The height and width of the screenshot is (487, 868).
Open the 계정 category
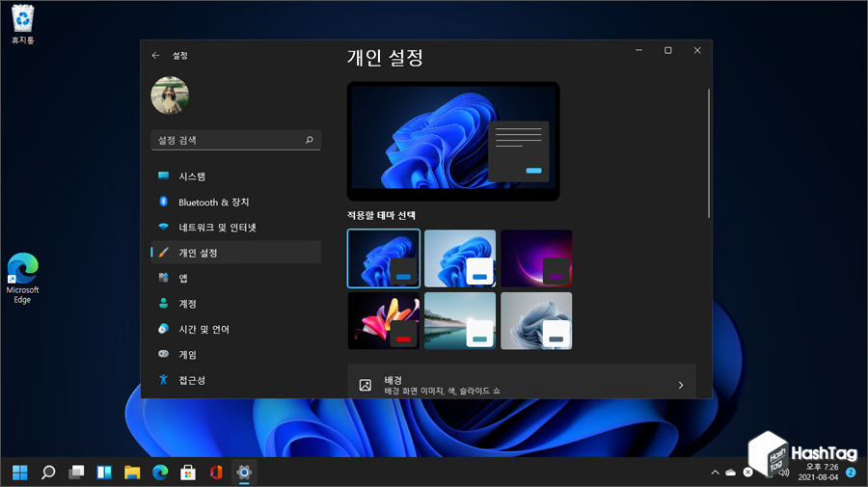236,304
